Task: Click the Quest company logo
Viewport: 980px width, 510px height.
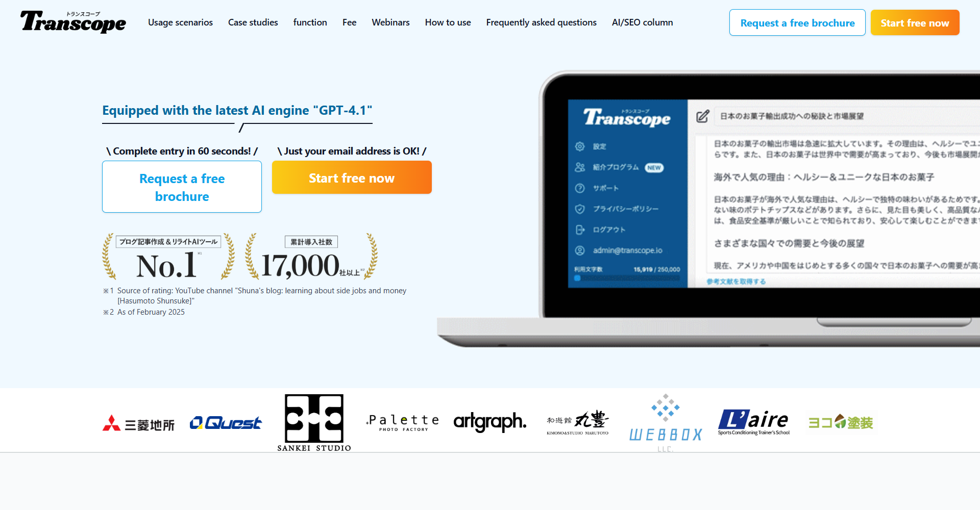Action: pos(225,423)
